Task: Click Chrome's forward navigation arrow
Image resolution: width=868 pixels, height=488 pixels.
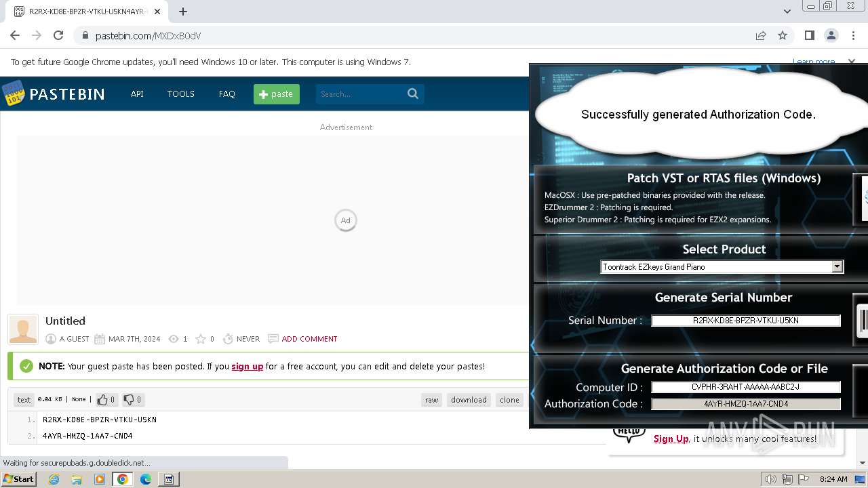Action: [37, 35]
